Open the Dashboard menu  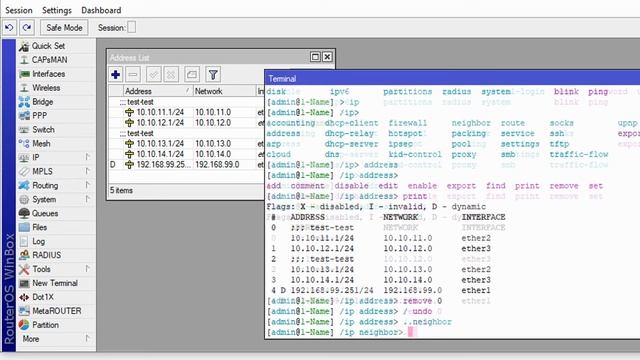pyautogui.click(x=101, y=10)
